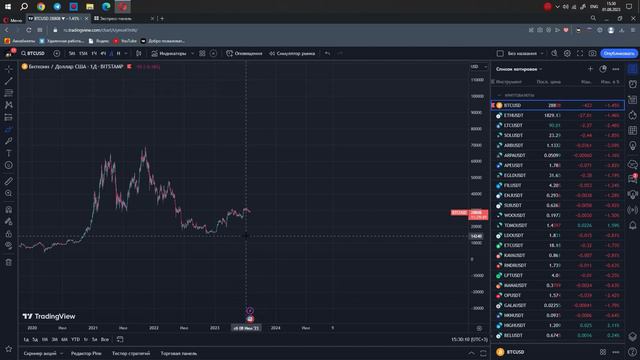Select the trend line drawing tool

point(9,81)
